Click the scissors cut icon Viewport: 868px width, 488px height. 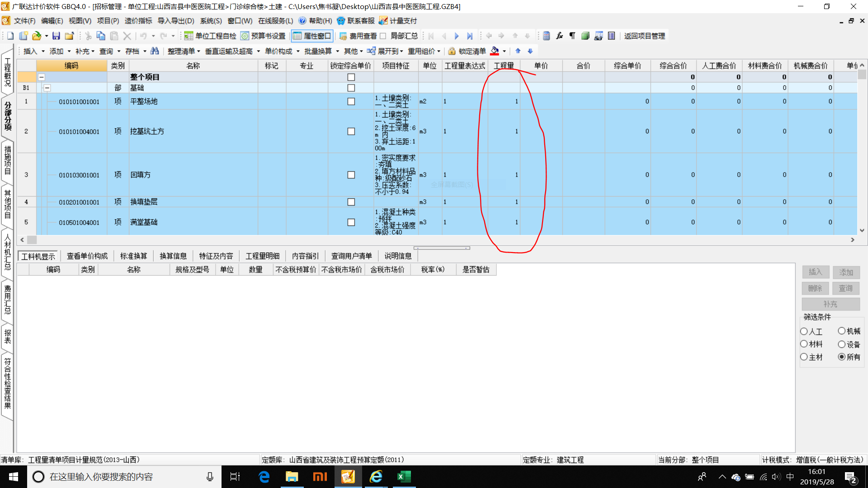(x=89, y=36)
